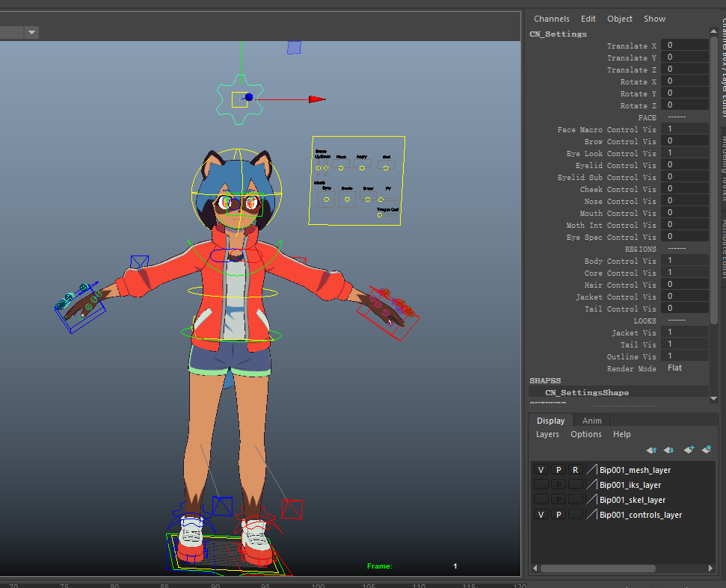
Task: Open the Layers menu in layer editor
Action: 547,434
